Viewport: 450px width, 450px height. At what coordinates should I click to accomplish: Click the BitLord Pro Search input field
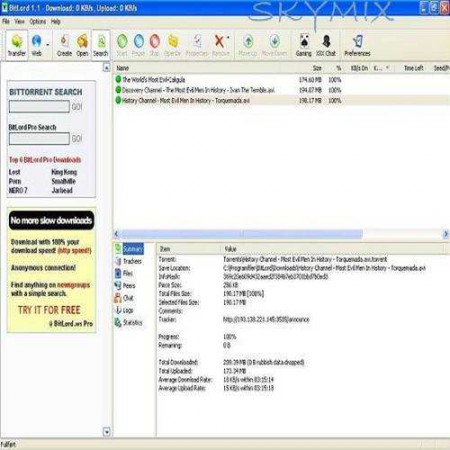39,138
